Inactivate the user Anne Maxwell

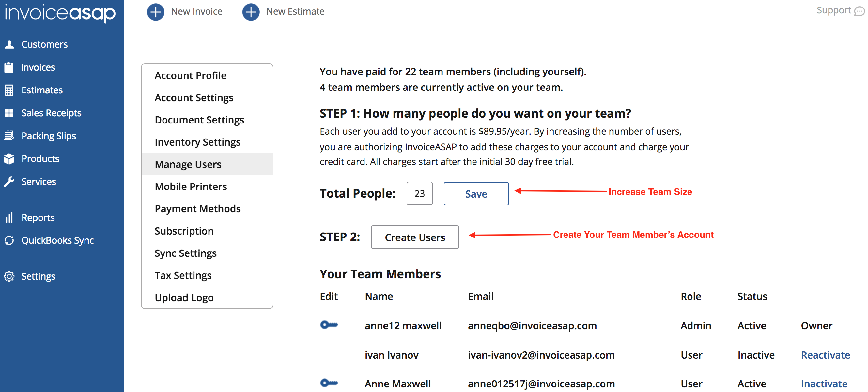(824, 384)
